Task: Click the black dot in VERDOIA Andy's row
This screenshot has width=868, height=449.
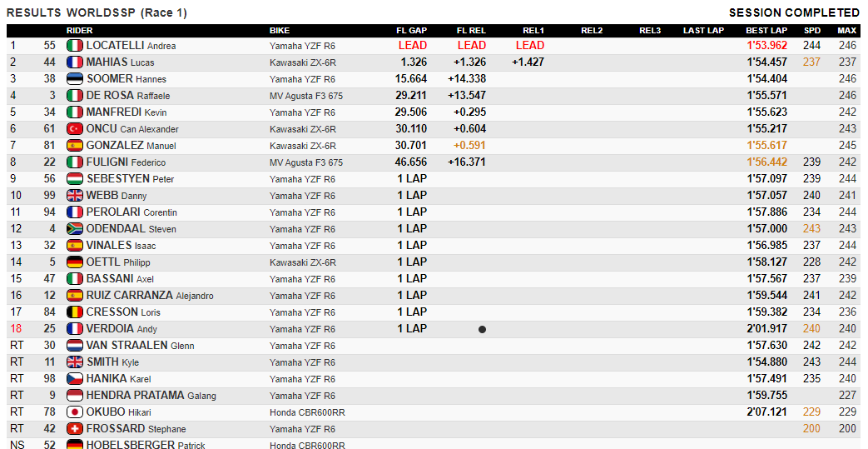Action: (x=482, y=329)
